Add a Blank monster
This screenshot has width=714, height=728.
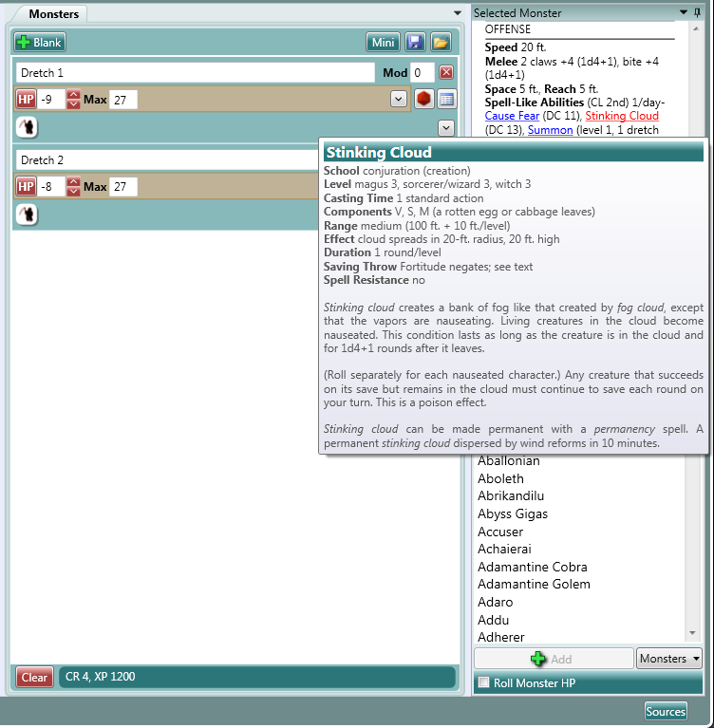[40, 43]
